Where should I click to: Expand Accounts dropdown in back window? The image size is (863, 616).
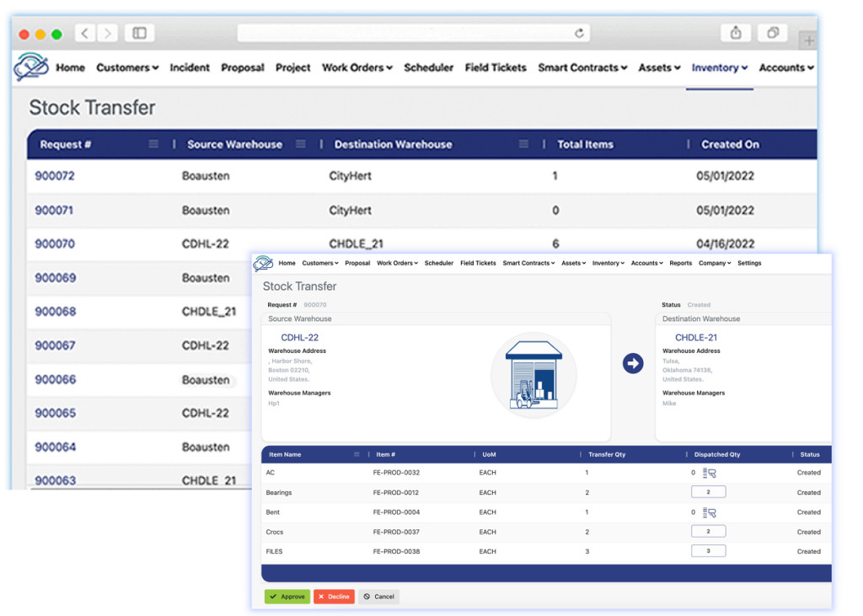pyautogui.click(x=786, y=67)
